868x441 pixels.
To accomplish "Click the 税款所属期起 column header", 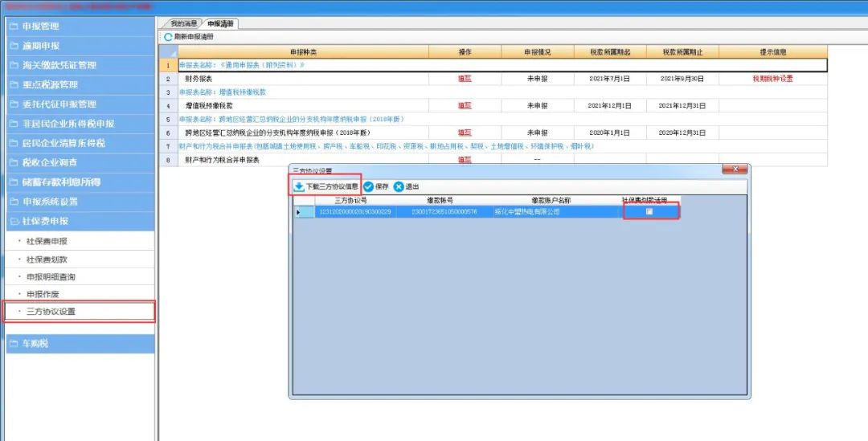I will tap(610, 52).
